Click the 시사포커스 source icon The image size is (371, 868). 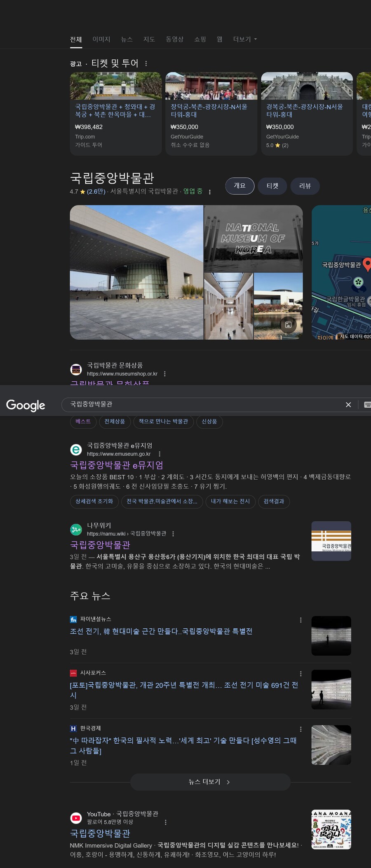73,673
